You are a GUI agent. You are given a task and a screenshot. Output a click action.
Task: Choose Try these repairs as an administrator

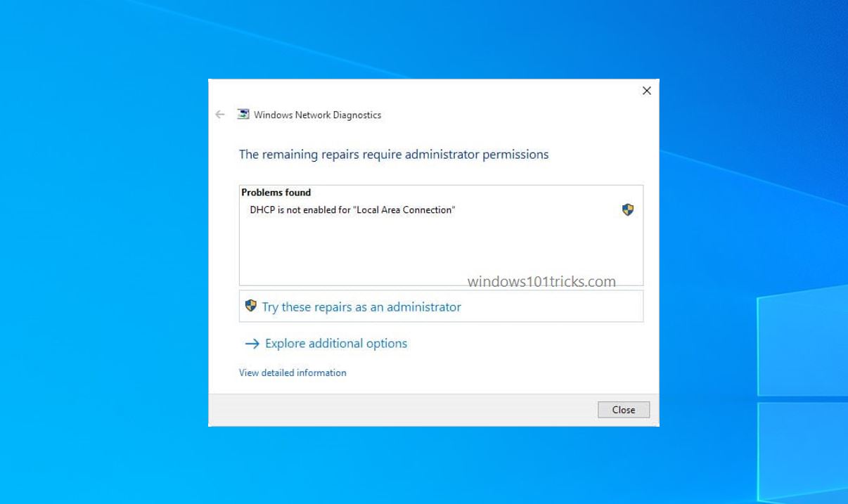point(363,306)
